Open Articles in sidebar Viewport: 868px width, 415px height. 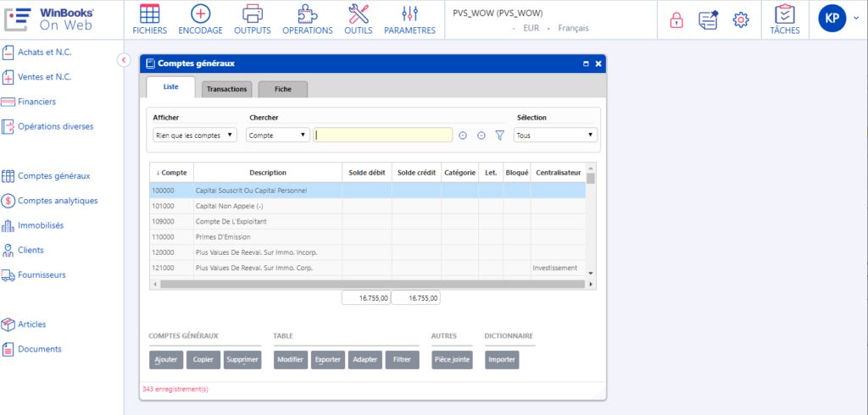[25, 324]
